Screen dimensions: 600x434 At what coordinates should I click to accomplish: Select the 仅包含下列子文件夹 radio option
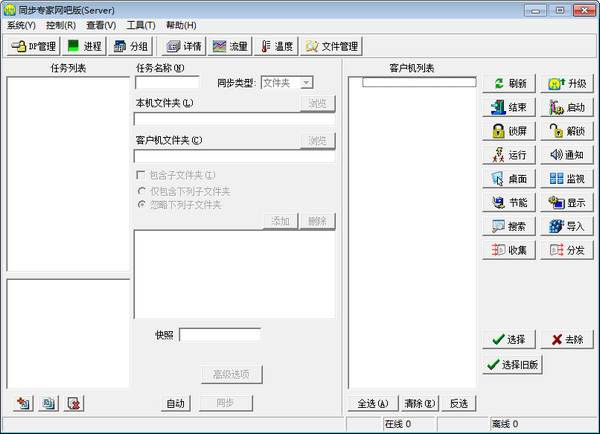[x=141, y=190]
